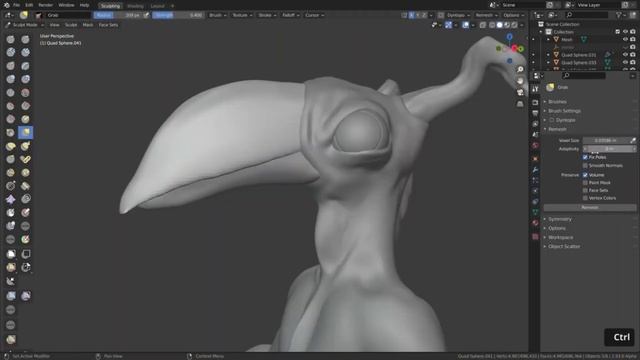This screenshot has height=360, width=640.
Task: Select the Draw Sharp brush tool
Action: tap(25, 39)
